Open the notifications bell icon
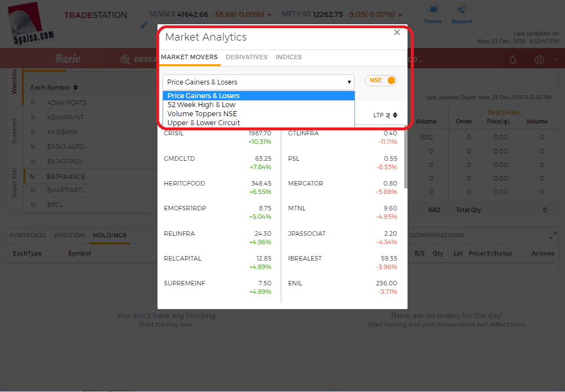The image size is (565, 392). 513,60
